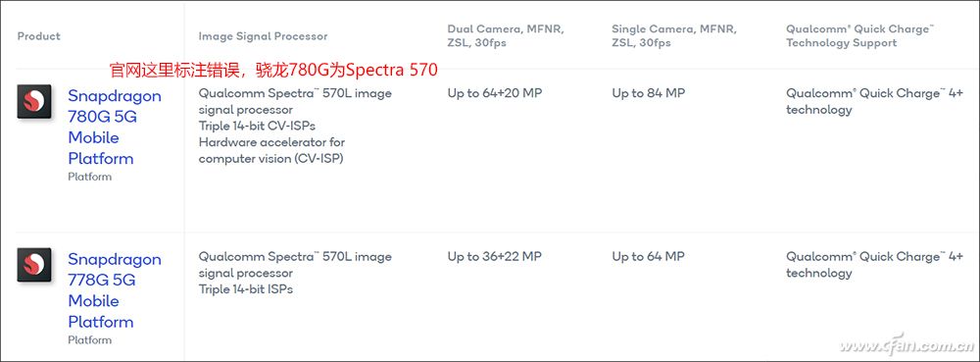The image size is (980, 362).
Task: Click the Product column header
Action: (39, 36)
